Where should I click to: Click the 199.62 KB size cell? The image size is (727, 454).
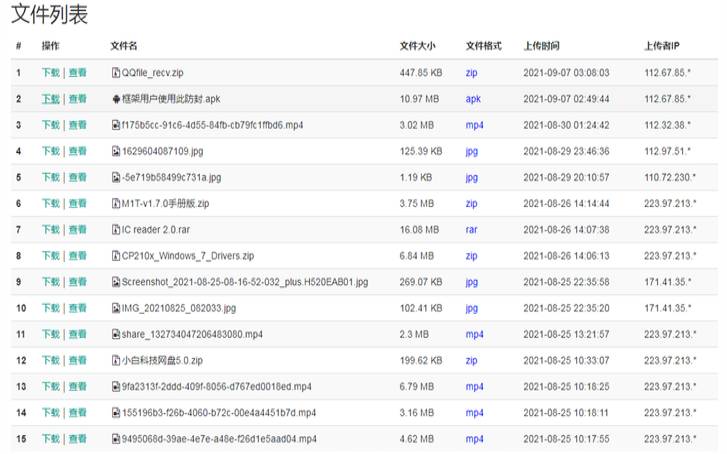tap(421, 360)
